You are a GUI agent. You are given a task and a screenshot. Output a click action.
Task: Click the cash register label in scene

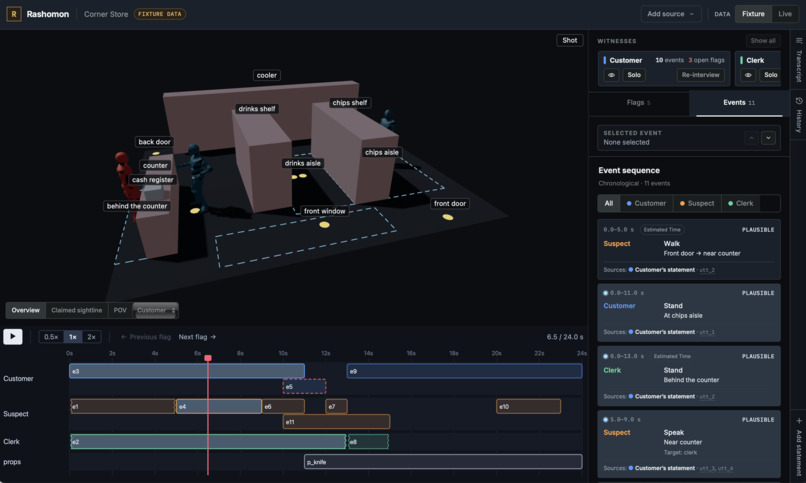pos(153,180)
